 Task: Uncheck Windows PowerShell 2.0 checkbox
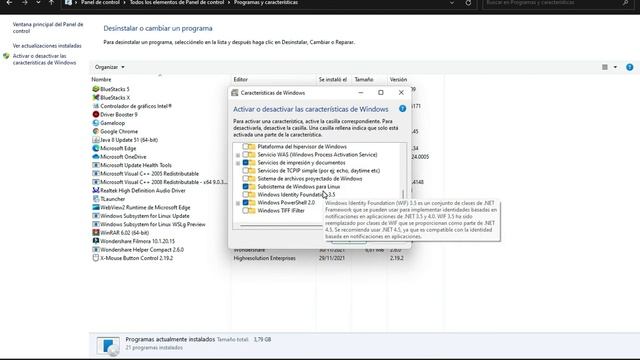[x=245, y=202]
